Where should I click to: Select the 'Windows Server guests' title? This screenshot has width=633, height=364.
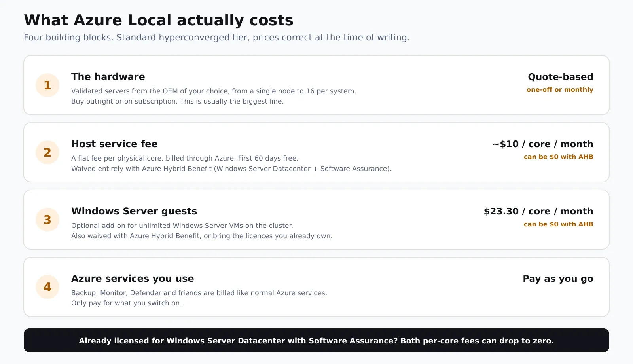(134, 211)
